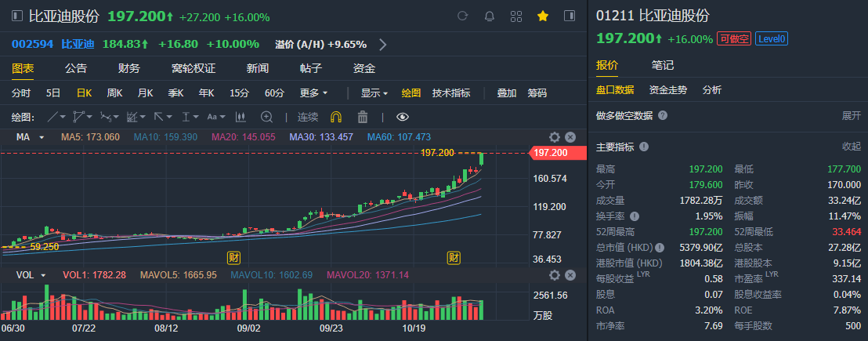
Task: Toggle the 叠加 overlay option
Action: click(x=507, y=93)
